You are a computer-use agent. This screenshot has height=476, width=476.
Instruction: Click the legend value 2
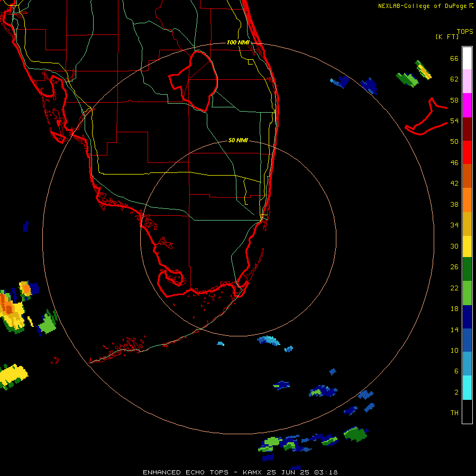456,392
